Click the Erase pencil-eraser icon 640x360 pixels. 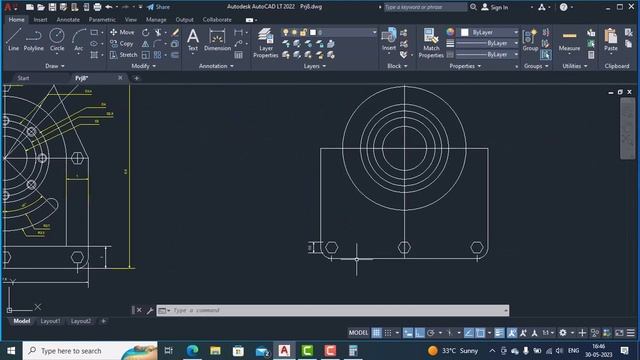(x=175, y=32)
